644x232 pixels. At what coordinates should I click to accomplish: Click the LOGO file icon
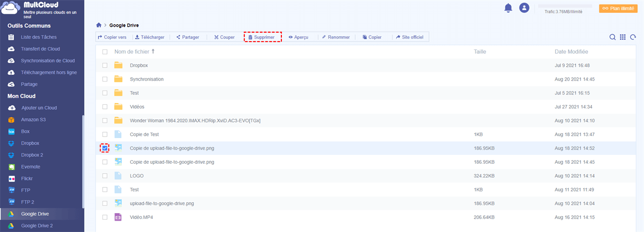click(x=118, y=176)
